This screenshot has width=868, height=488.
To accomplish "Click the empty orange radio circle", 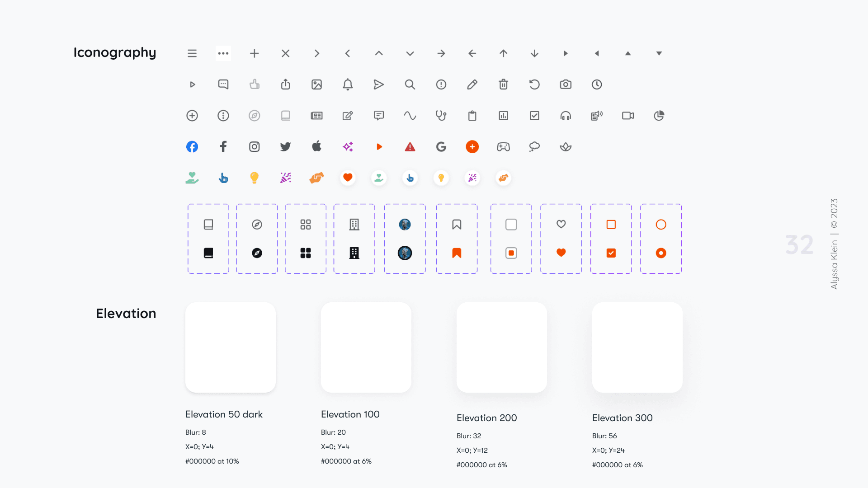I will click(661, 225).
